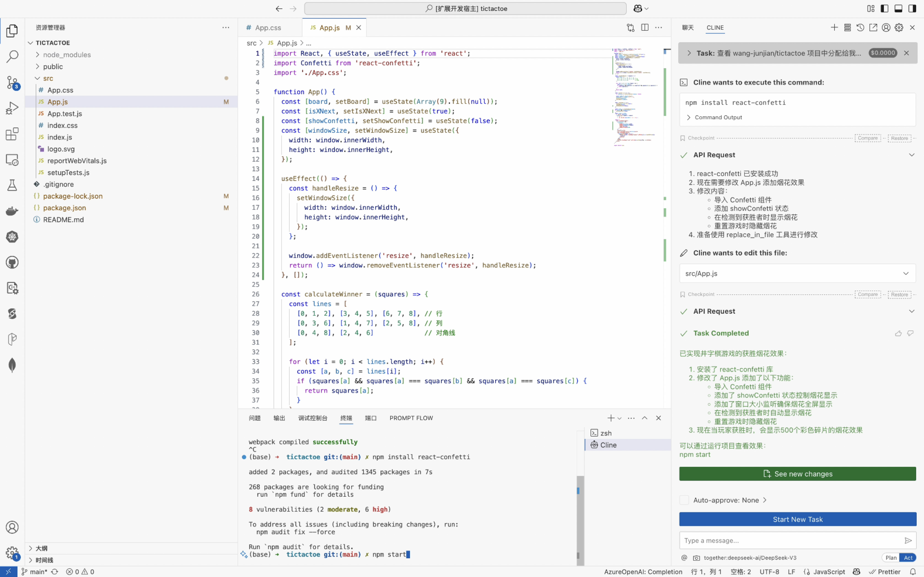Screen dimensions: 924x577
Task: Open Source Control view with badge
Action: (x=12, y=82)
